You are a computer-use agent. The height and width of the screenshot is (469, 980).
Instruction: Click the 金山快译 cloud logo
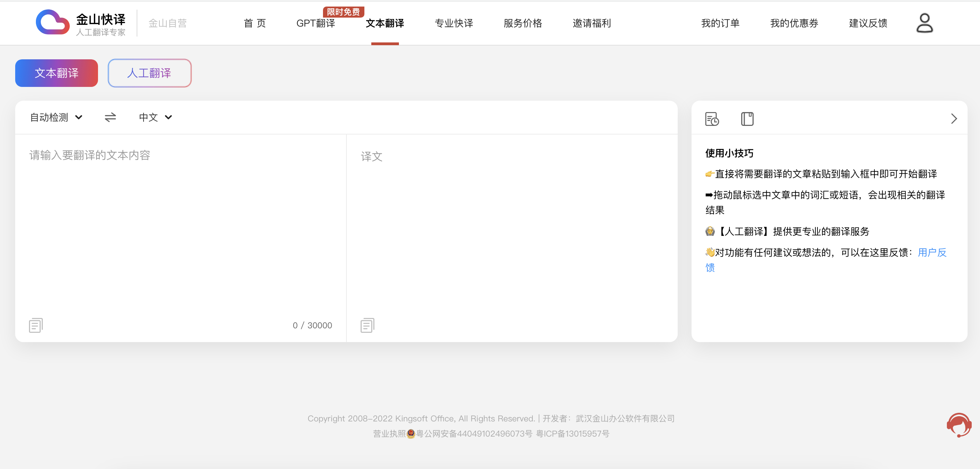pos(53,22)
